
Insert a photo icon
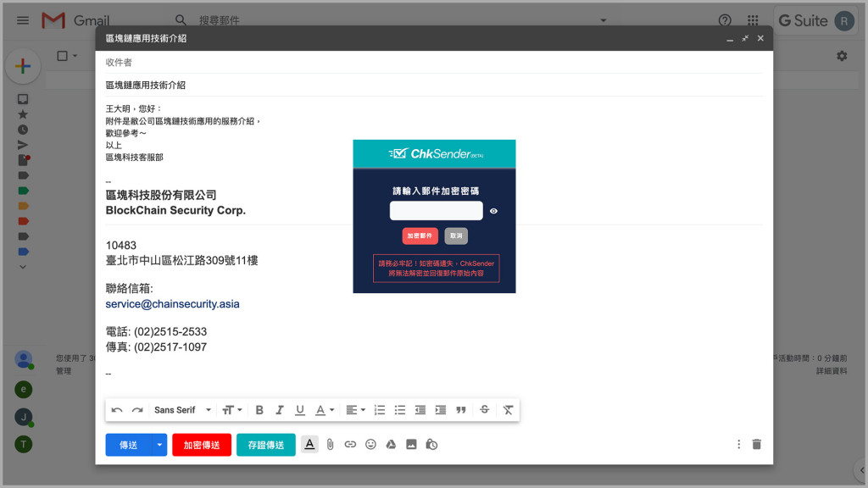(411, 444)
